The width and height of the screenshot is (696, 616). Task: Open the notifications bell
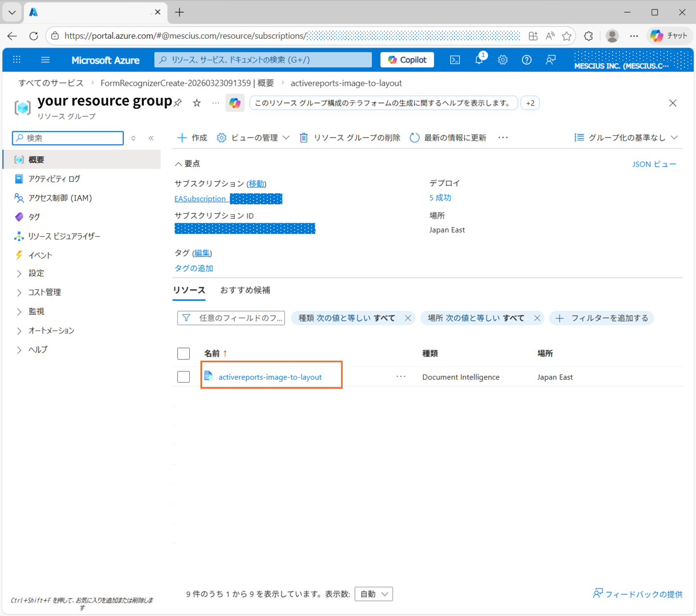[479, 60]
